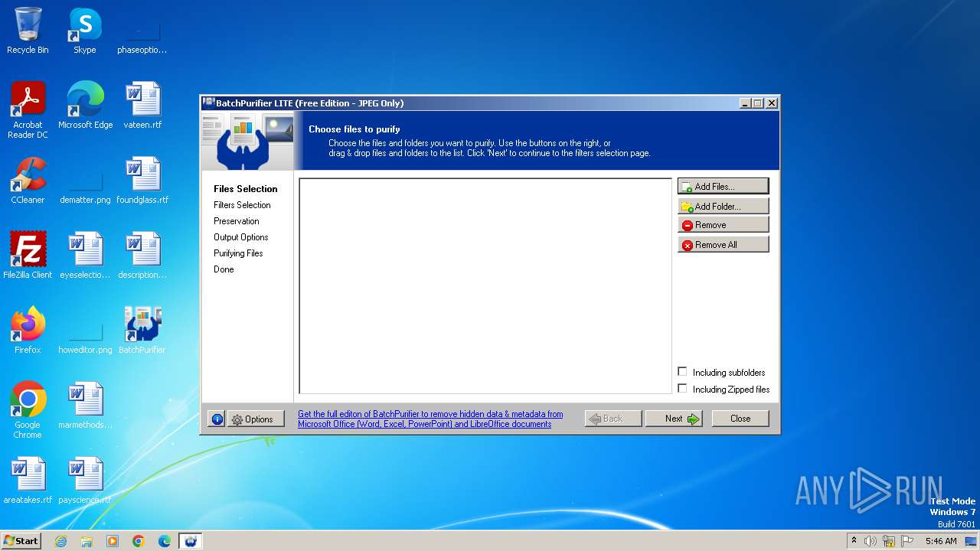Viewport: 980px width, 551px height.
Task: Click inside the empty files list area
Action: 485,286
